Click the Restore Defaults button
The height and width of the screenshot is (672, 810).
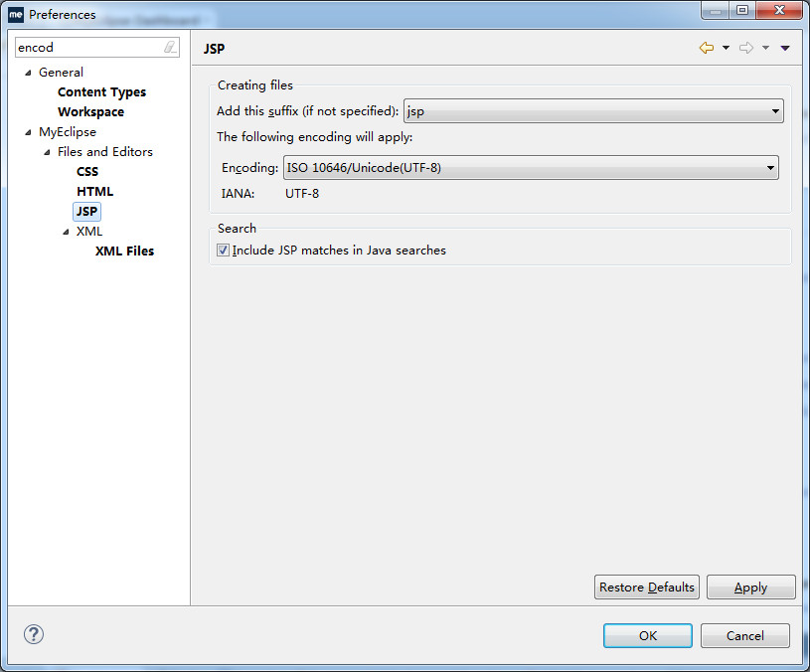tap(646, 588)
